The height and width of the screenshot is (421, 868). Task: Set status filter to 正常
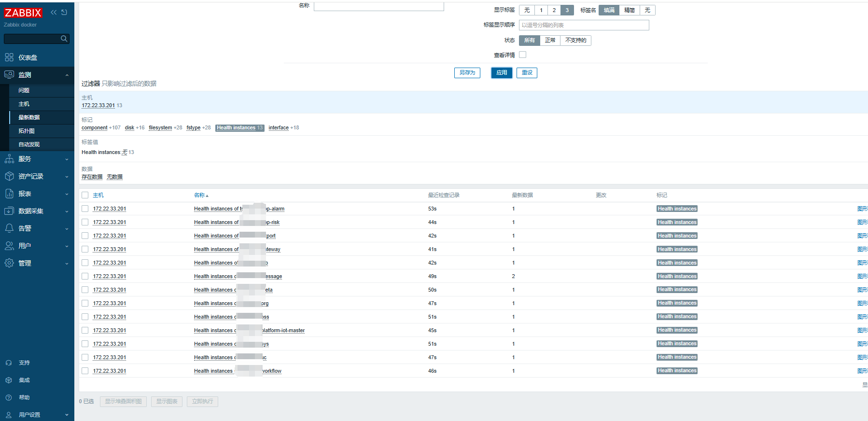[550, 41]
